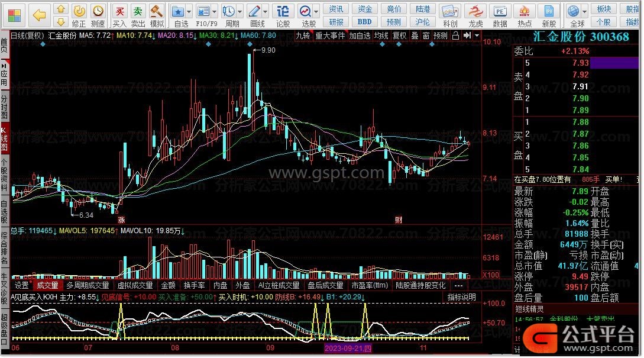Viewport: 644px width, 358px height.
Task: Expand the 画线 dropdown arrow
Action: pyautogui.click(x=266, y=11)
